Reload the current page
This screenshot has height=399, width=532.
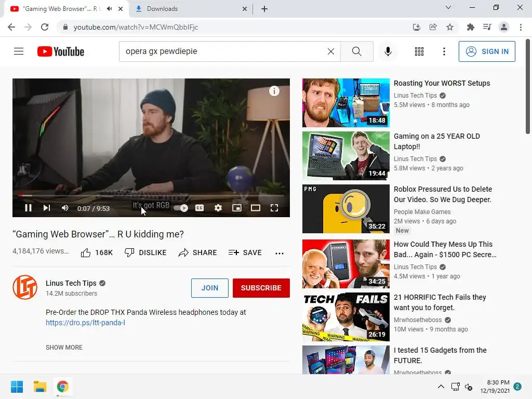pos(45,27)
